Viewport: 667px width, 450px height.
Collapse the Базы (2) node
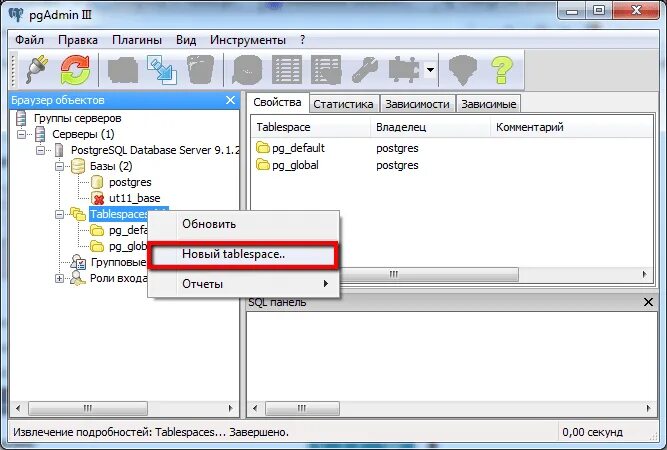(60, 166)
